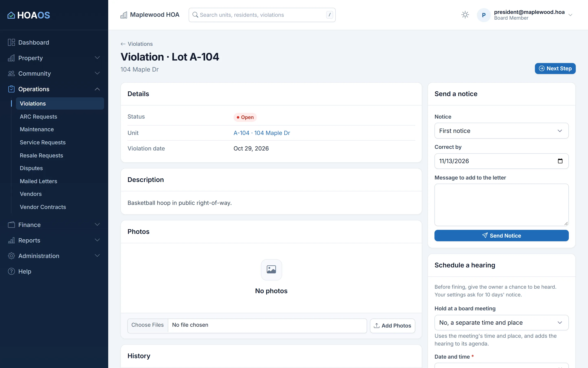The height and width of the screenshot is (368, 588).
Task: Click the Property building icon in sidebar
Action: click(x=11, y=58)
